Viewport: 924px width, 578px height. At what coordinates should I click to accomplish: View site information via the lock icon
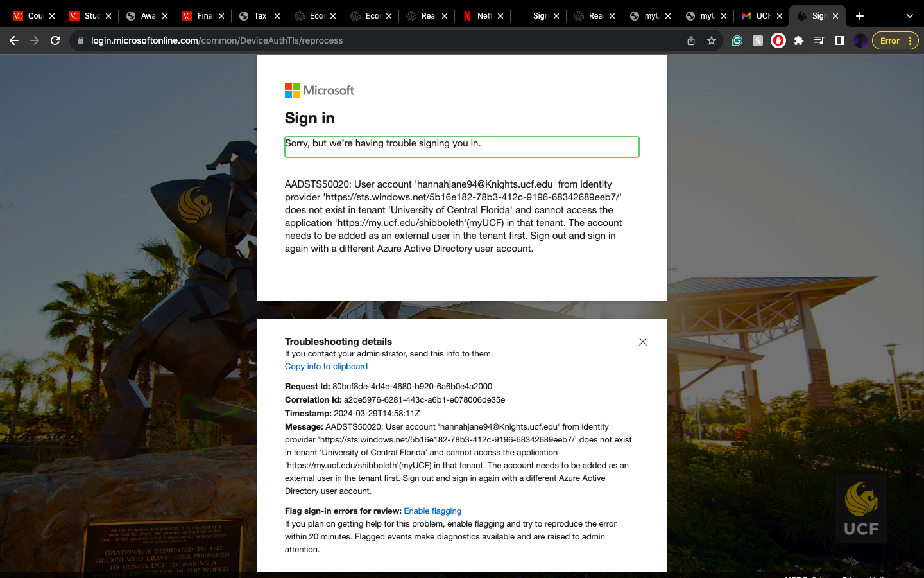pos(80,40)
